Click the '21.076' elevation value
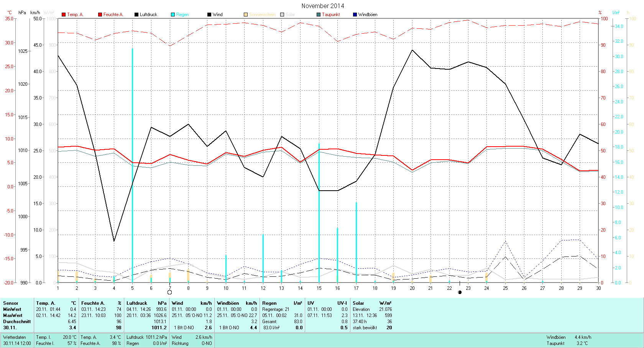The width and height of the screenshot is (644, 348). tap(386, 309)
